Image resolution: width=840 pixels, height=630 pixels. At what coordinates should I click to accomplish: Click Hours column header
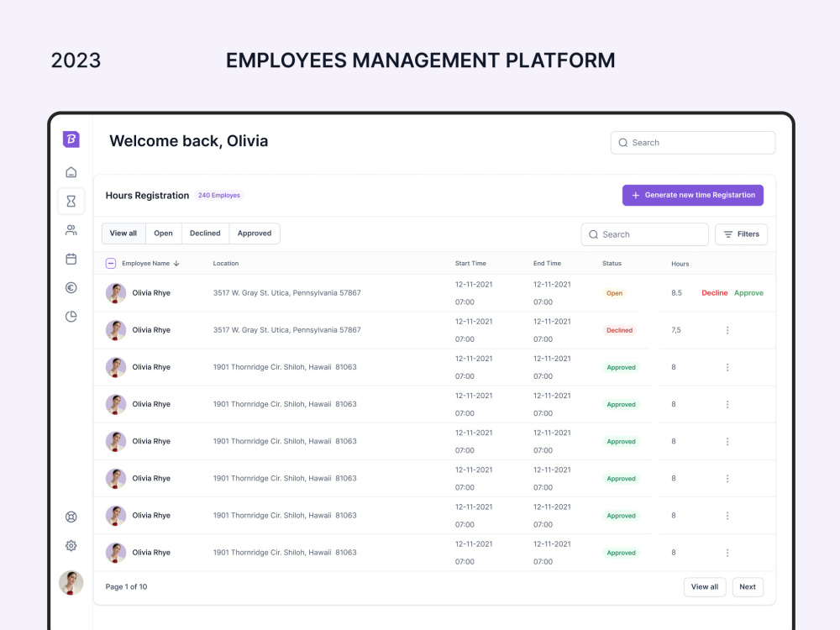680,264
